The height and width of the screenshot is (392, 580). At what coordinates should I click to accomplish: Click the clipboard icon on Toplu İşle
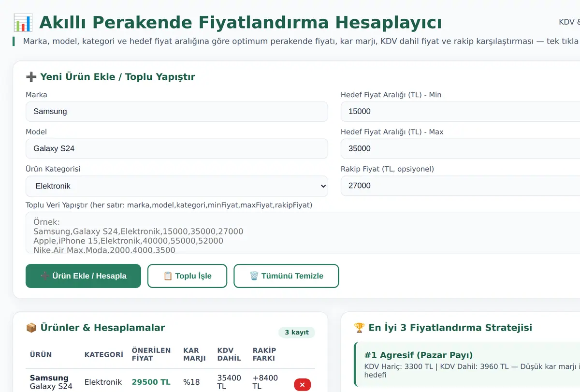click(x=168, y=276)
